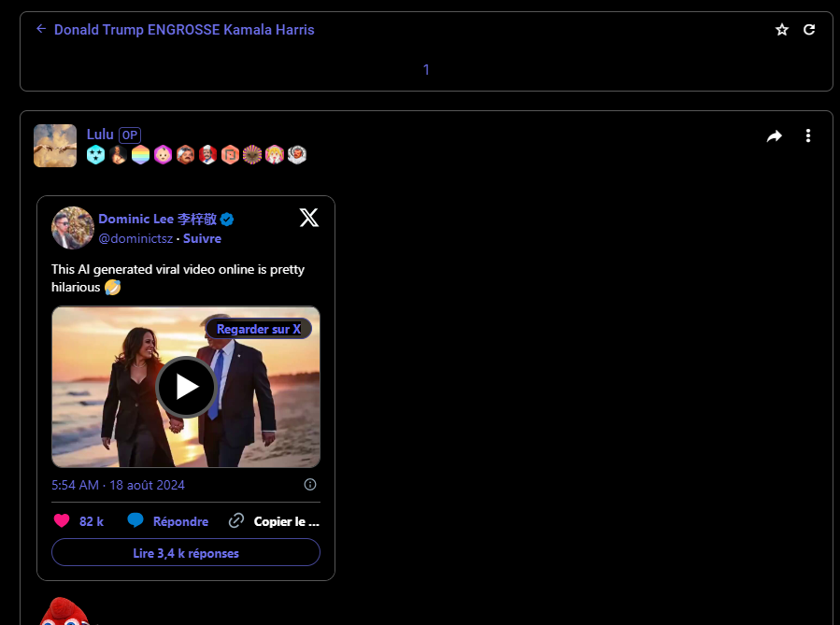Open the tweet timestamp '5:54 AM · 18 août 2024'

click(118, 485)
